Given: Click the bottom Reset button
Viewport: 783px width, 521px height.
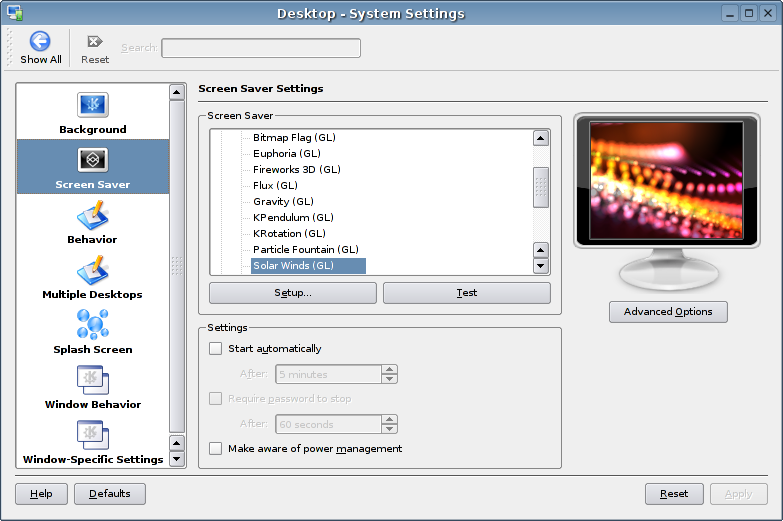Looking at the screenshot, I should (x=674, y=494).
